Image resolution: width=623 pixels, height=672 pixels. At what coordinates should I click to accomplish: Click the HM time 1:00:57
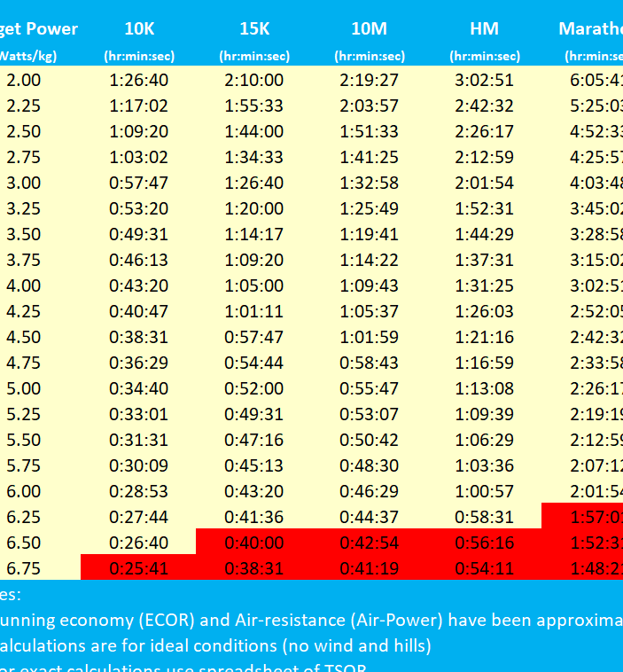pyautogui.click(x=485, y=491)
